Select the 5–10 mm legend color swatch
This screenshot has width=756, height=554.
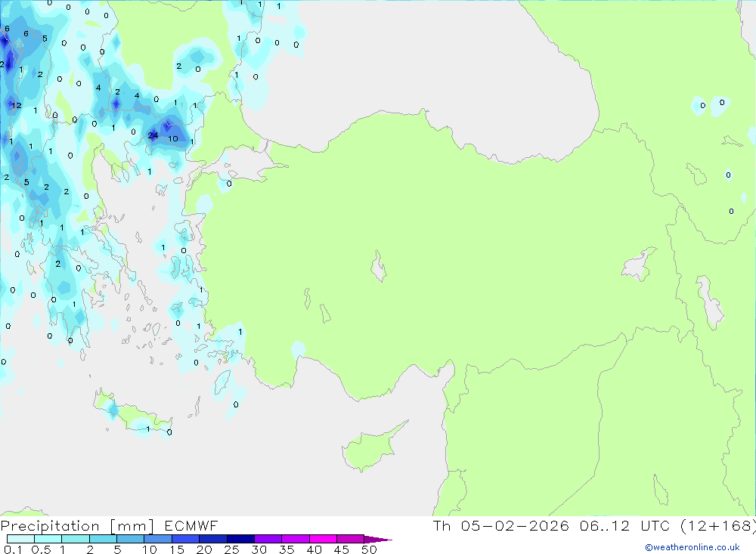[130, 539]
